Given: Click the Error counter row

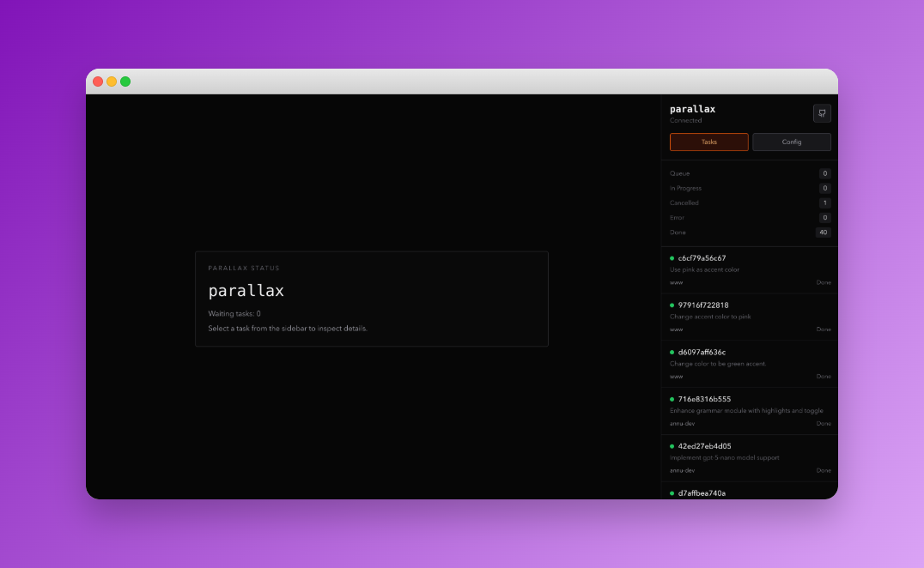Looking at the screenshot, I should pos(749,217).
